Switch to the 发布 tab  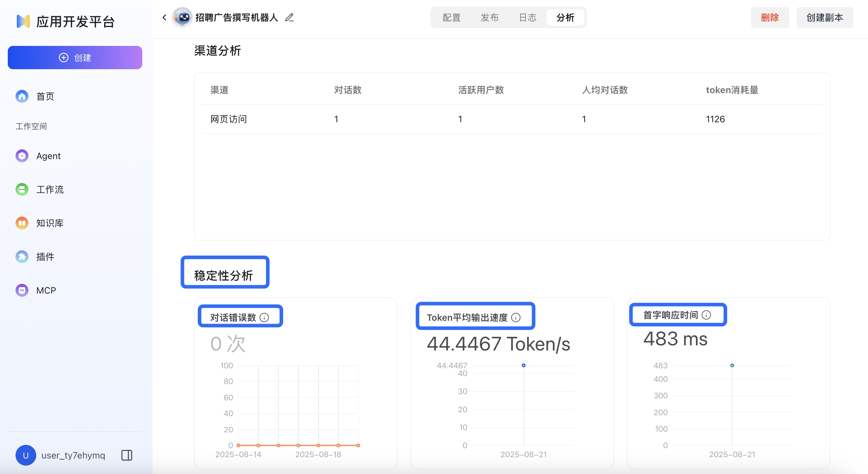[x=489, y=17]
